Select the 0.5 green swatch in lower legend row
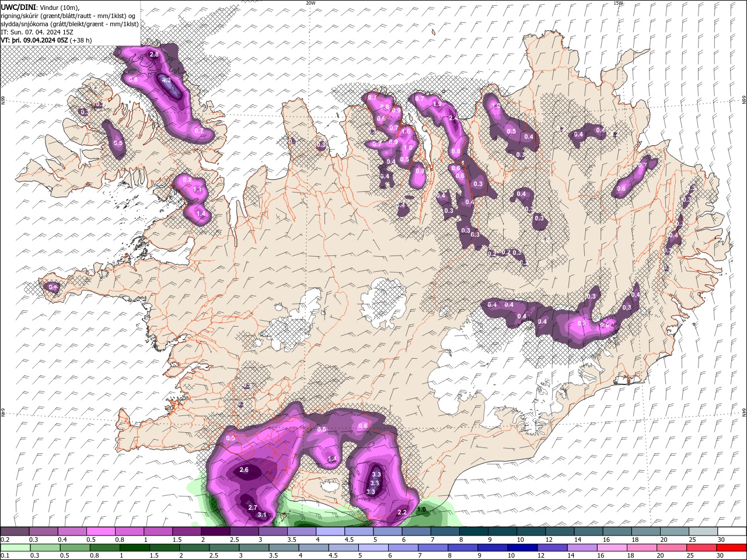 pos(75,548)
